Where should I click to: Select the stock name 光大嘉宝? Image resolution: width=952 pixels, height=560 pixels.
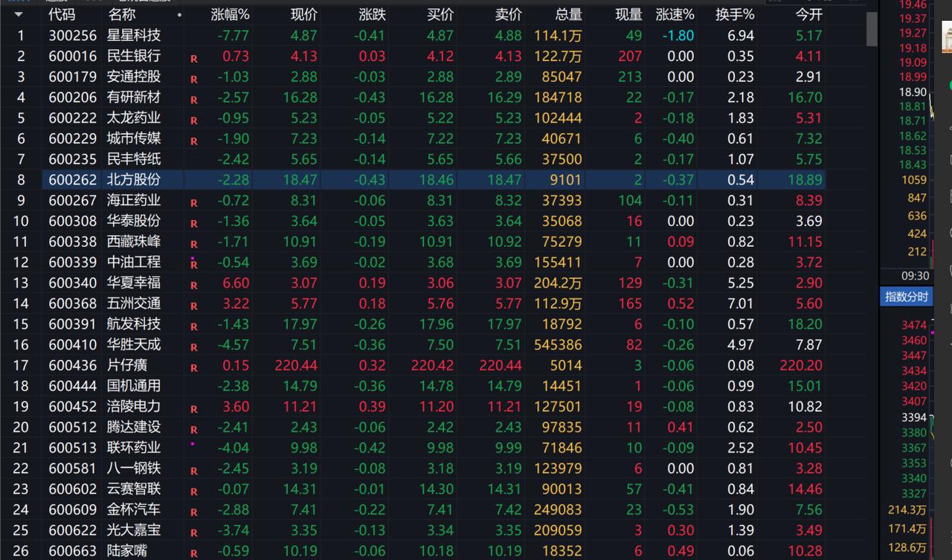(134, 530)
